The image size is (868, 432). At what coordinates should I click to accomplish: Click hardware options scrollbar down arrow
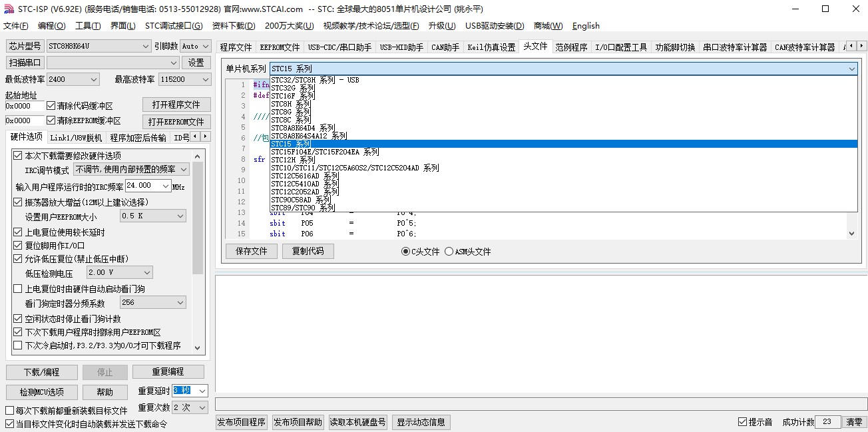(x=198, y=347)
